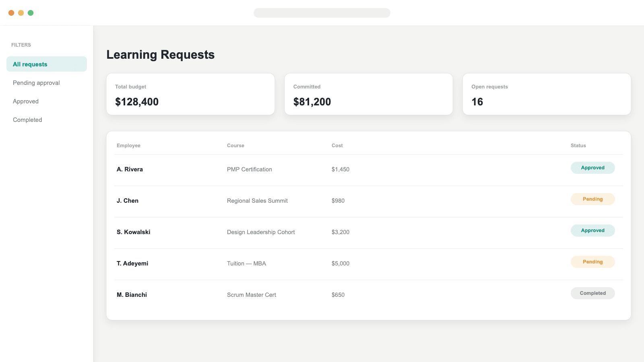Click the green maximize window button

31,13
